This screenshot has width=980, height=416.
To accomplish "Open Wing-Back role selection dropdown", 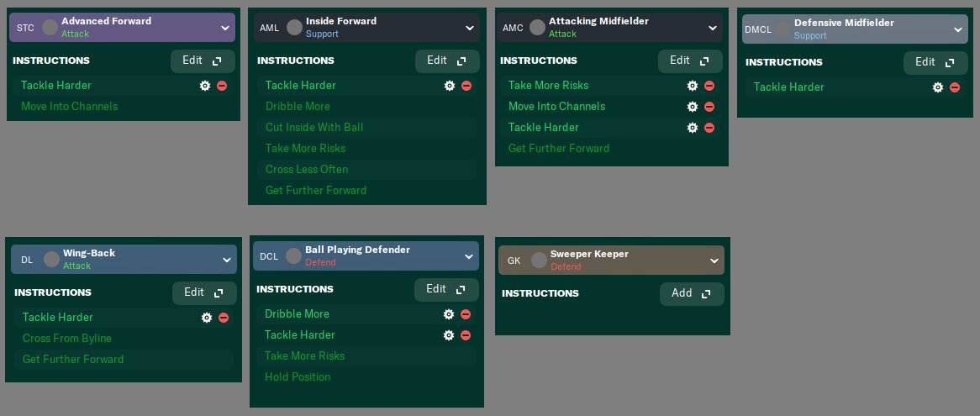I will point(226,260).
